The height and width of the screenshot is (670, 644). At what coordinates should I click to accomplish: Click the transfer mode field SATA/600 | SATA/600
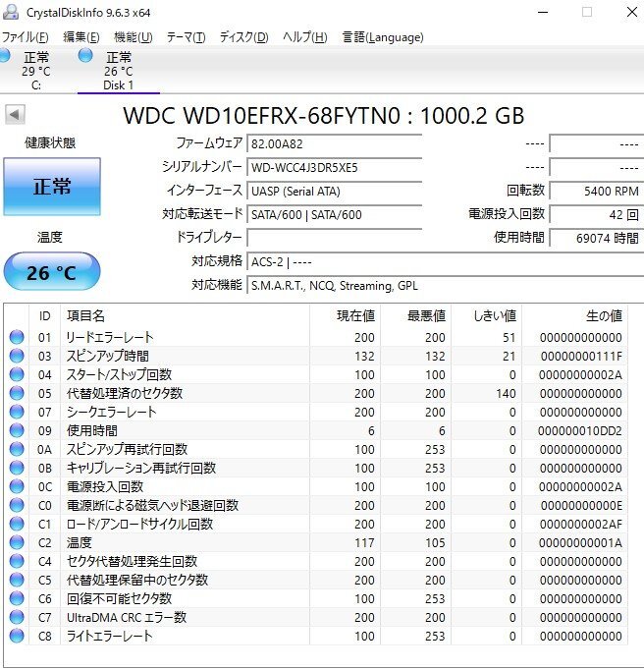pos(335,214)
